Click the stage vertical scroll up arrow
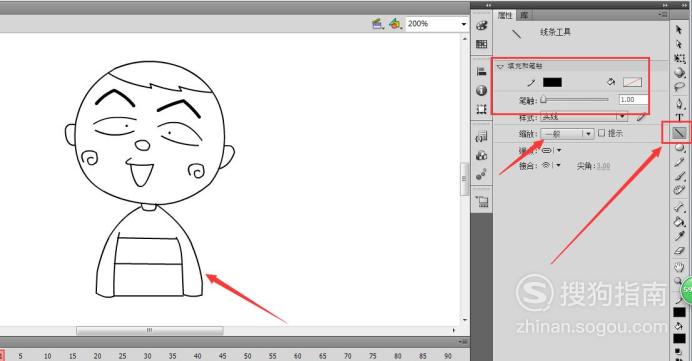The width and height of the screenshot is (692, 361). (x=464, y=39)
